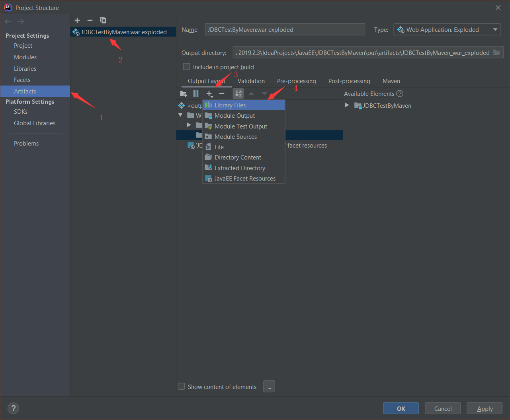Click the Cancel button
This screenshot has width=510, height=420.
click(443, 408)
